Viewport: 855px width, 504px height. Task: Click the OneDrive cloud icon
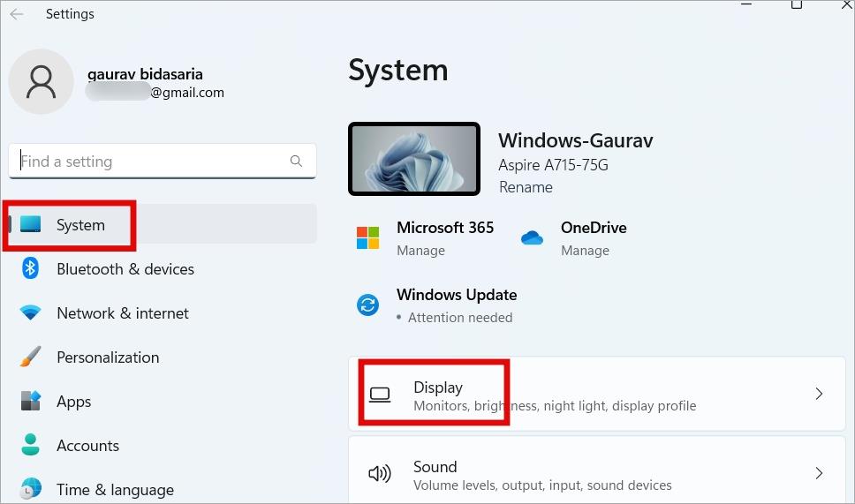(532, 237)
